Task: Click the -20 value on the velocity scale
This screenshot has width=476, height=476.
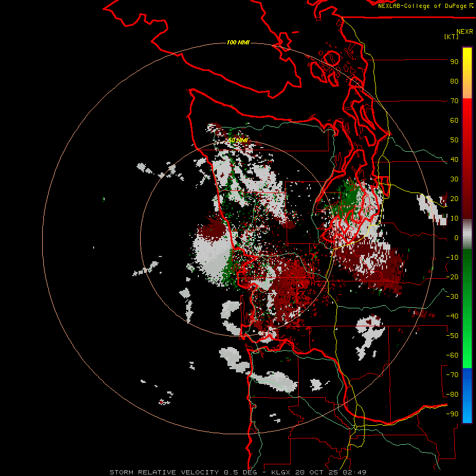Action: click(452, 277)
